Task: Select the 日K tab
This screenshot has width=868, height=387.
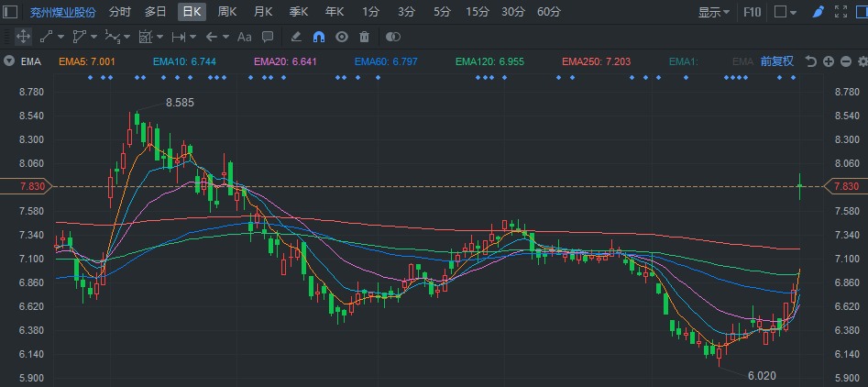Action: coord(192,12)
